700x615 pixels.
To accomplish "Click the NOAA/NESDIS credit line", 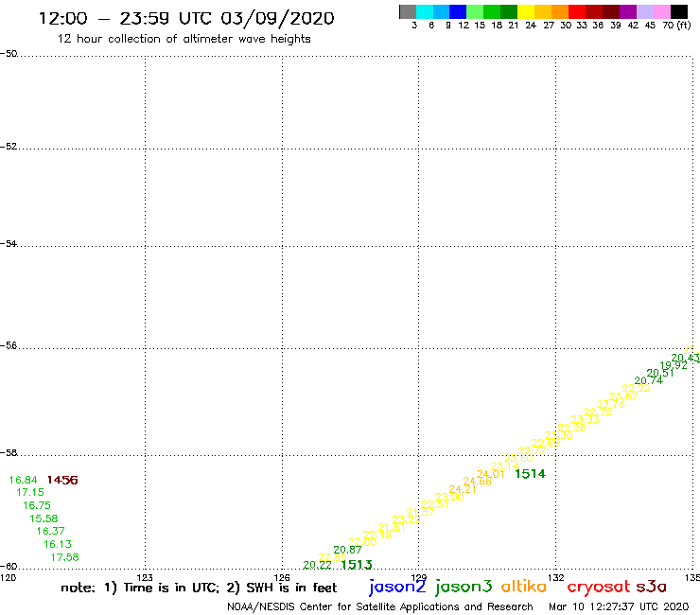I will 380,607.
